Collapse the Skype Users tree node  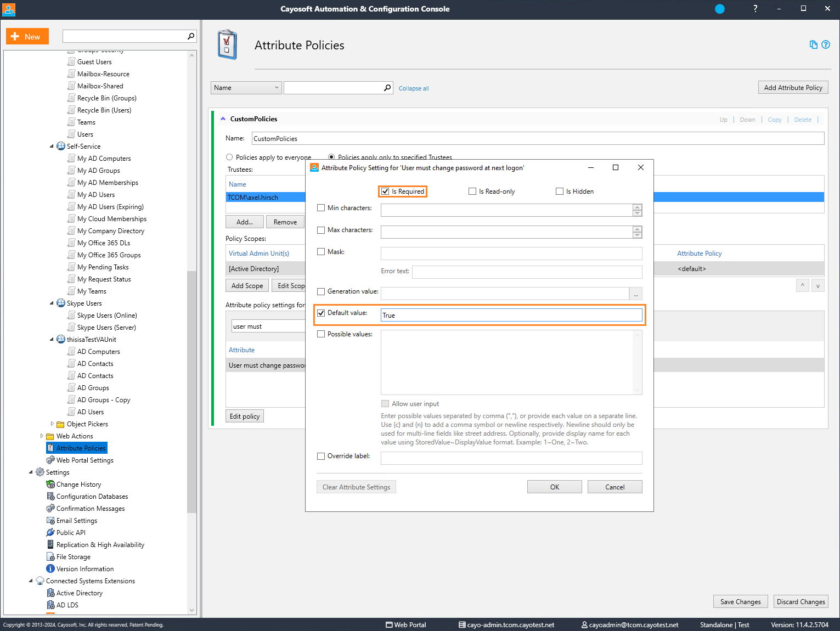tap(52, 303)
